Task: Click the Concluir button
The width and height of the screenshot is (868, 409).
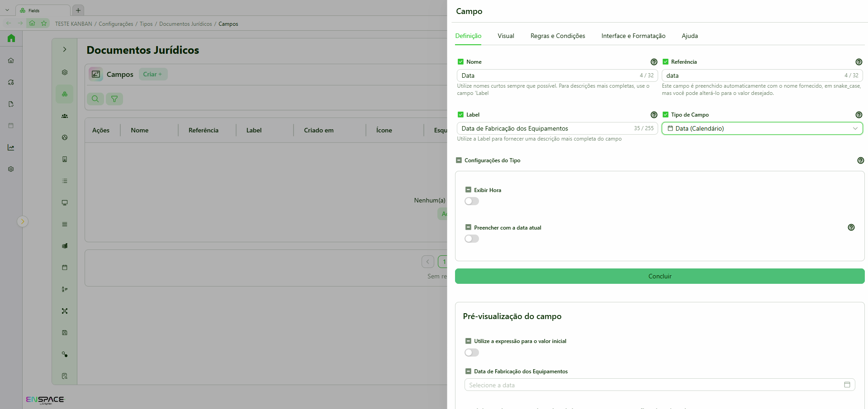Action: coord(659,276)
